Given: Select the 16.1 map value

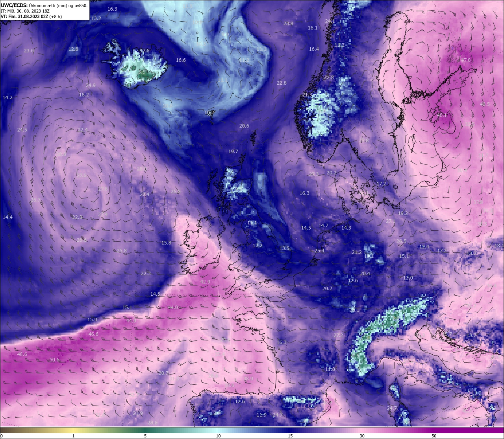Looking at the screenshot, I should pos(313,28).
